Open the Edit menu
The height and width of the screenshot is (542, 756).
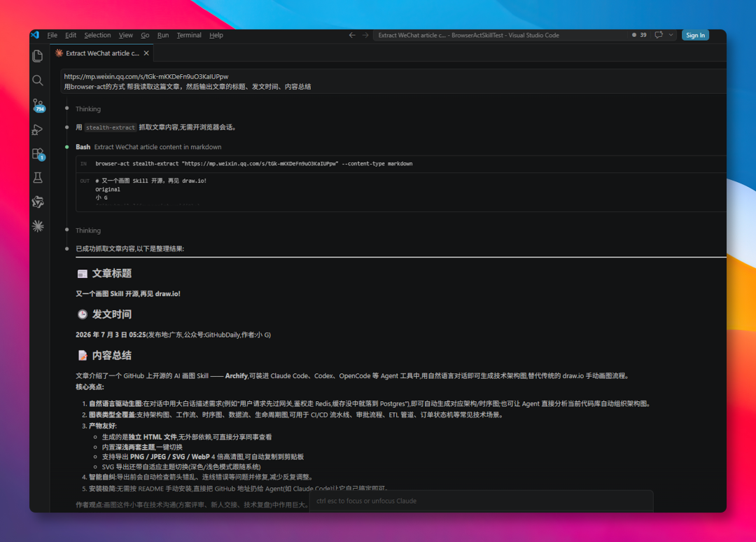[x=71, y=35]
